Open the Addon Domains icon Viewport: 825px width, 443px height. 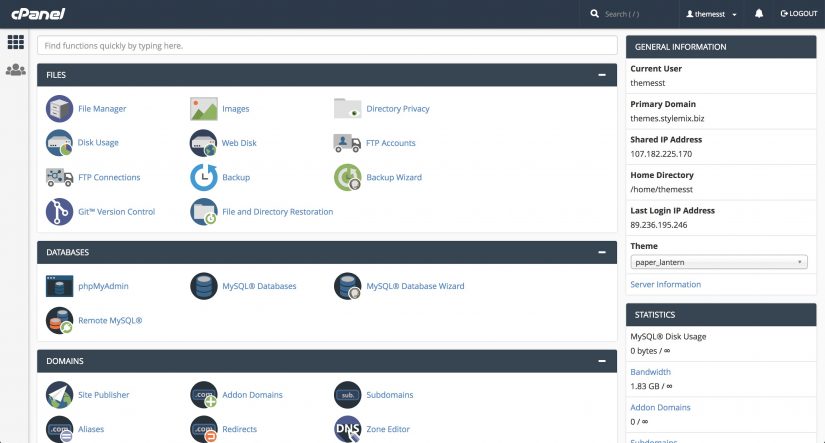[x=204, y=395]
